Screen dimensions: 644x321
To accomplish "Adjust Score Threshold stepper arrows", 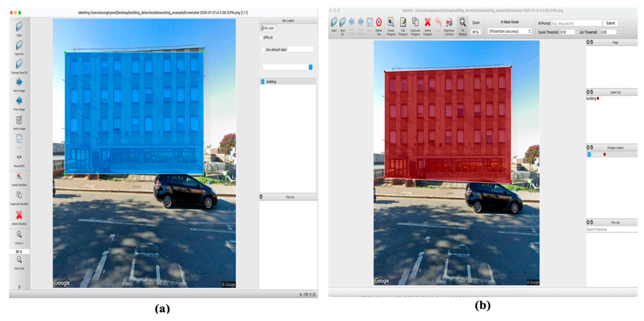I will [x=576, y=32].
